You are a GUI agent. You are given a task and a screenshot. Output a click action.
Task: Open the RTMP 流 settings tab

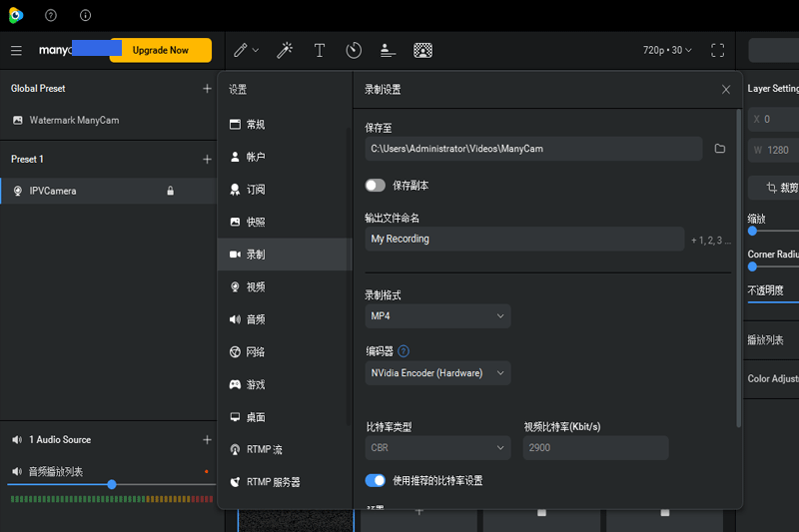tap(285, 449)
